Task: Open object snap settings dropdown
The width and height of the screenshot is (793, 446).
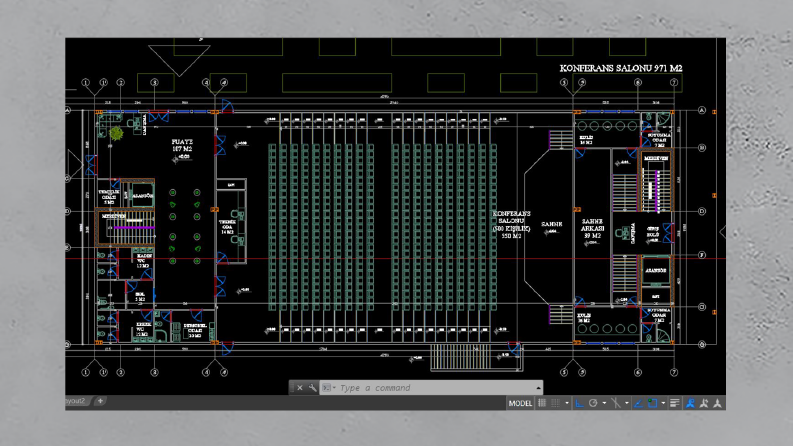Action: point(663,403)
